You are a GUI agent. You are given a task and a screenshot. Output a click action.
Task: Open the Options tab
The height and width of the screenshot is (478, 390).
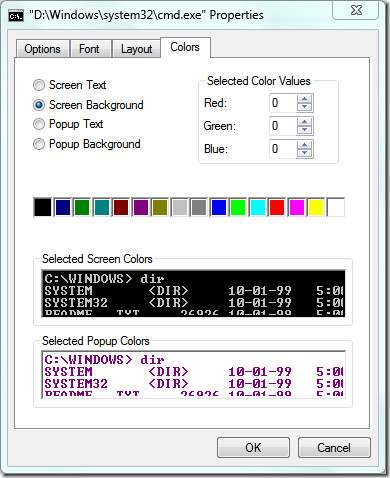click(x=42, y=49)
